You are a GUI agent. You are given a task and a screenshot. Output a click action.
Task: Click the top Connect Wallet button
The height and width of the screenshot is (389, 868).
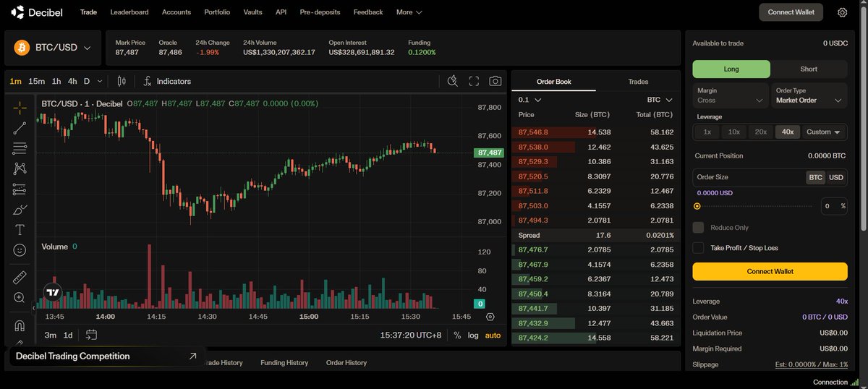click(x=791, y=12)
